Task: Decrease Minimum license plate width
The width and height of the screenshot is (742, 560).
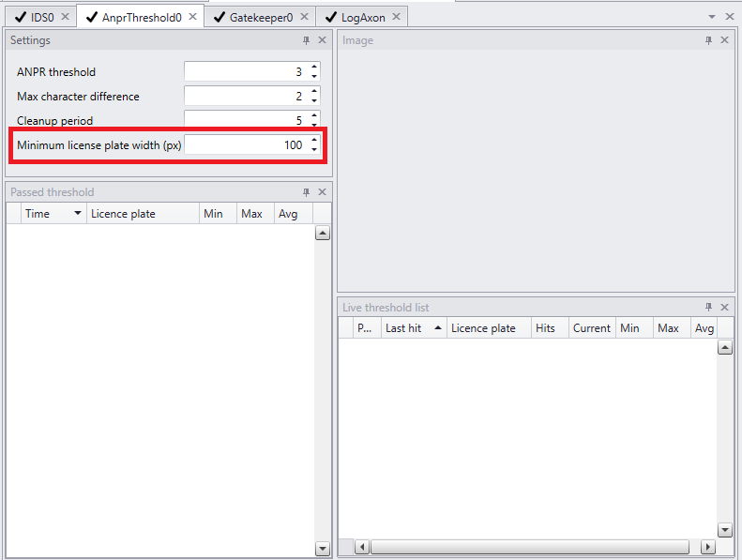Action: click(x=314, y=149)
